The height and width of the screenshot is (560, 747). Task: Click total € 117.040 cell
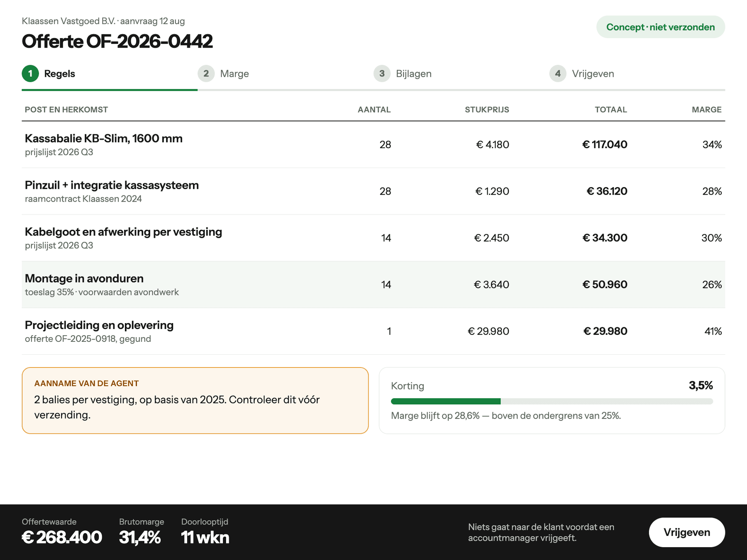[x=605, y=144]
